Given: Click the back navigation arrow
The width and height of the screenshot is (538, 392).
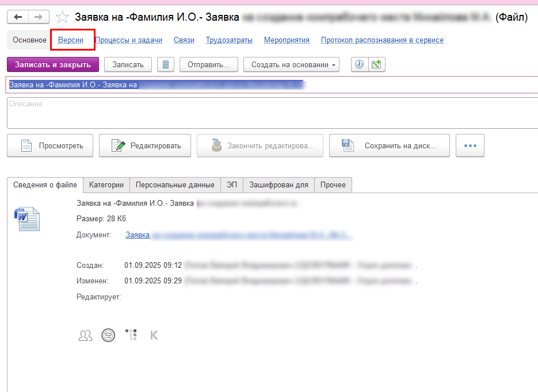Looking at the screenshot, I should point(18,18).
